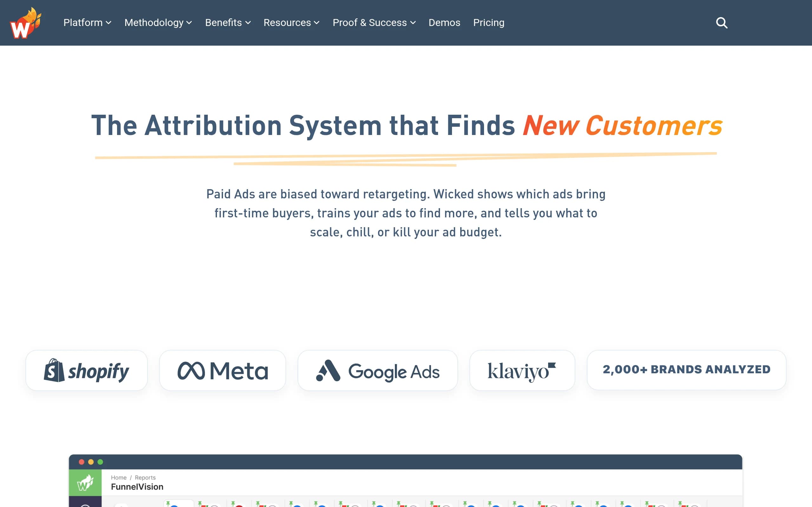The height and width of the screenshot is (507, 812).
Task: Open the search magnifier icon
Action: (721, 23)
